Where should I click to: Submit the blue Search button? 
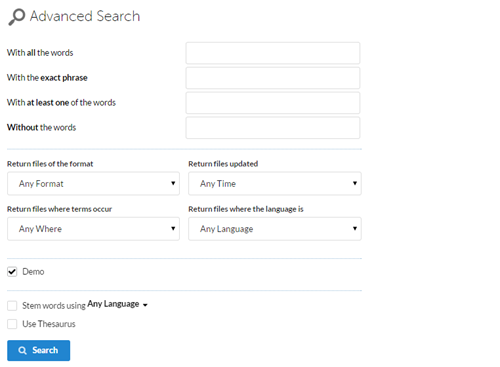(39, 350)
